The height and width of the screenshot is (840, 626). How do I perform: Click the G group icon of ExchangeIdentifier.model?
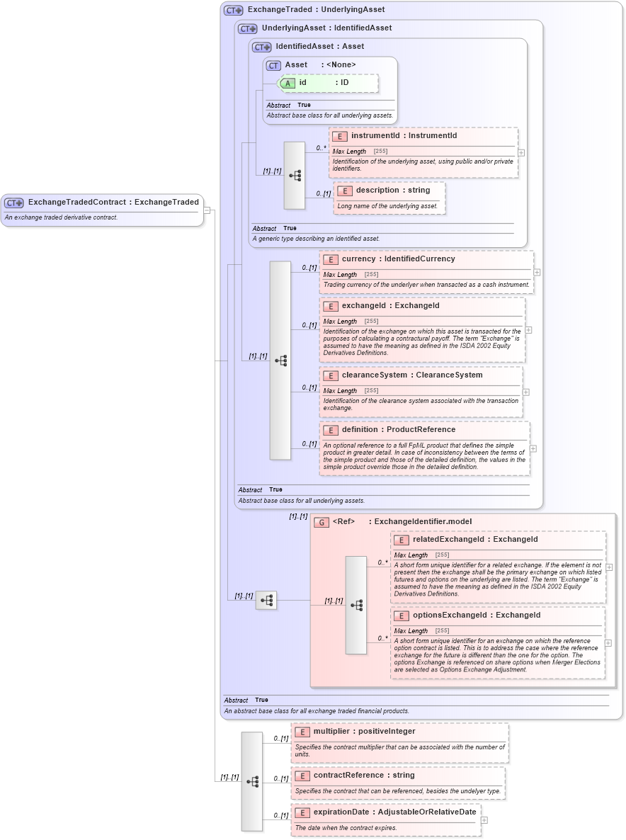point(321,522)
